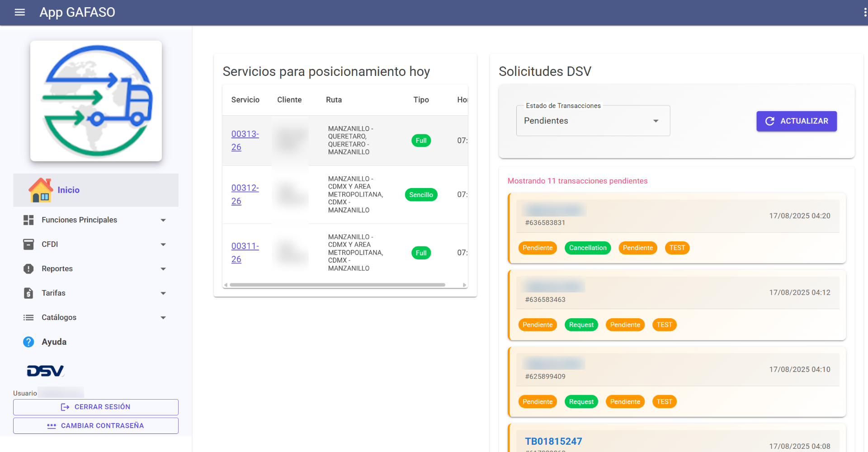The width and height of the screenshot is (868, 452).
Task: Select the Inicio menu item
Action: [x=69, y=190]
